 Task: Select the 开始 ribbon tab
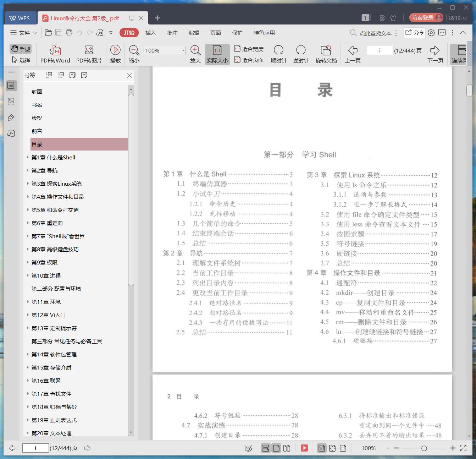(x=129, y=33)
